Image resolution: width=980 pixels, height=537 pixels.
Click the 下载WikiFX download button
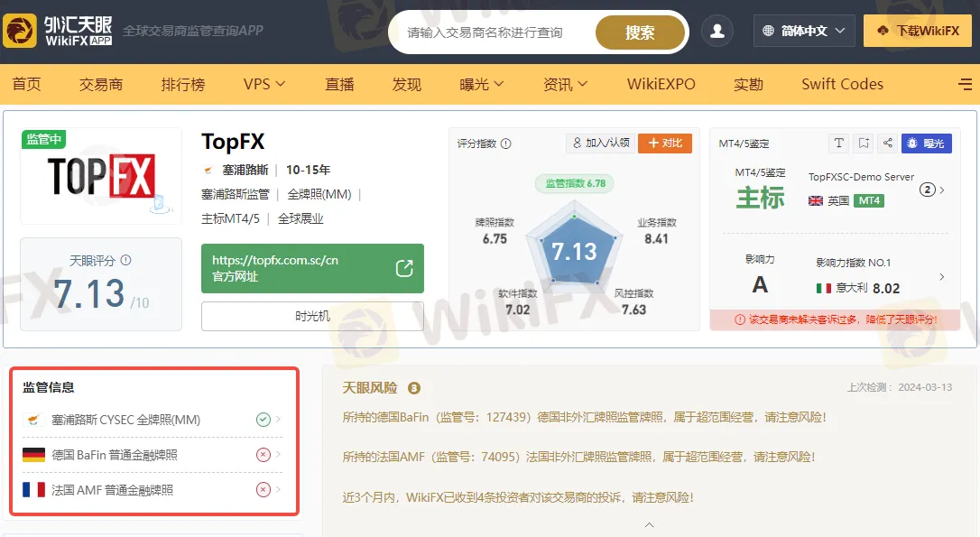click(918, 31)
